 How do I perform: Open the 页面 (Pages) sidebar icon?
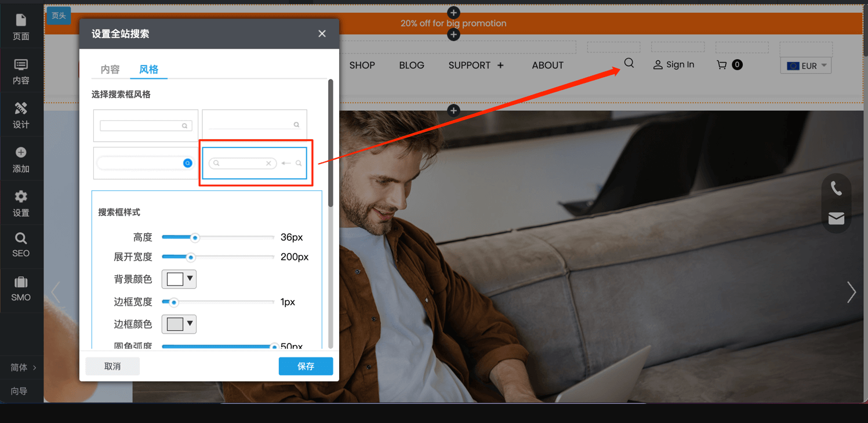[x=21, y=27]
